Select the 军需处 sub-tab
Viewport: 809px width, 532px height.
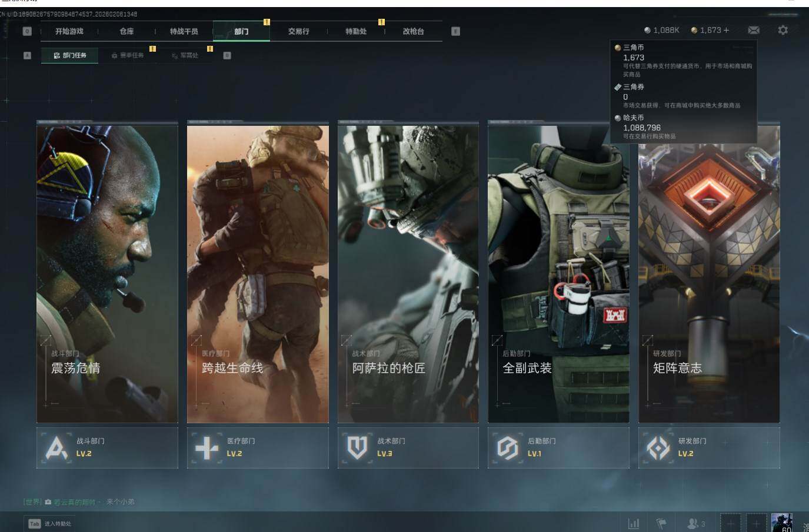tap(185, 55)
